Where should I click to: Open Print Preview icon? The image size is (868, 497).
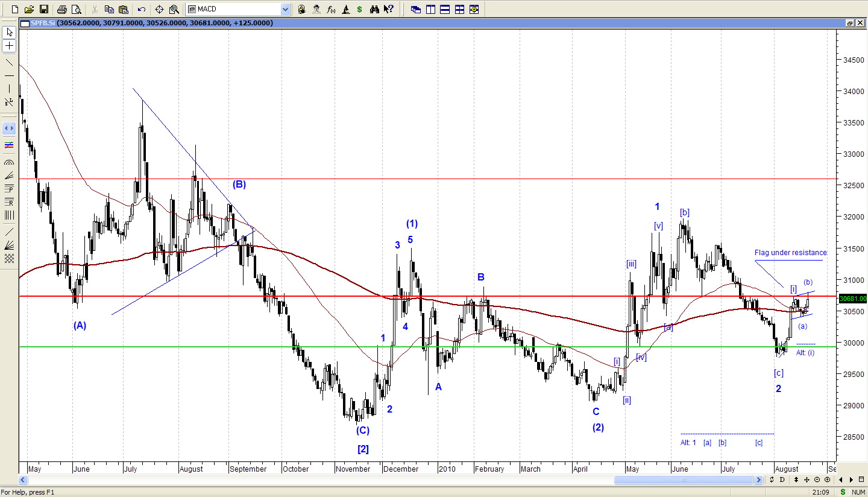(76, 9)
